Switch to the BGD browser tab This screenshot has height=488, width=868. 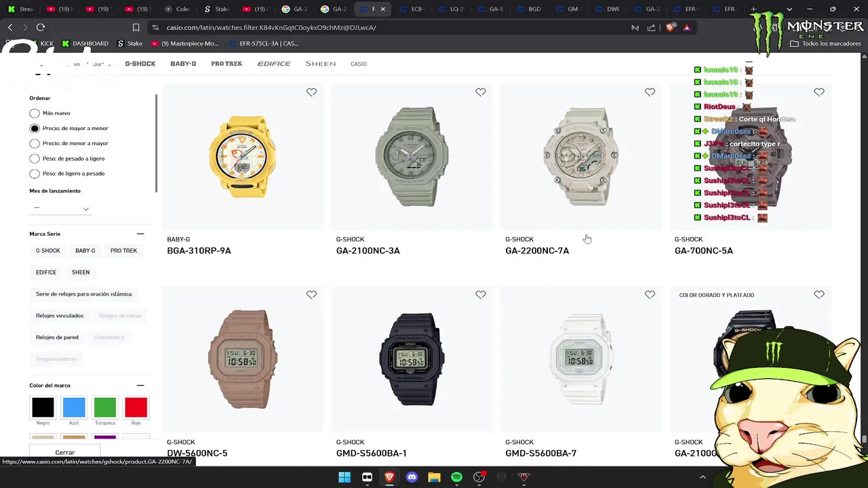[x=531, y=9]
